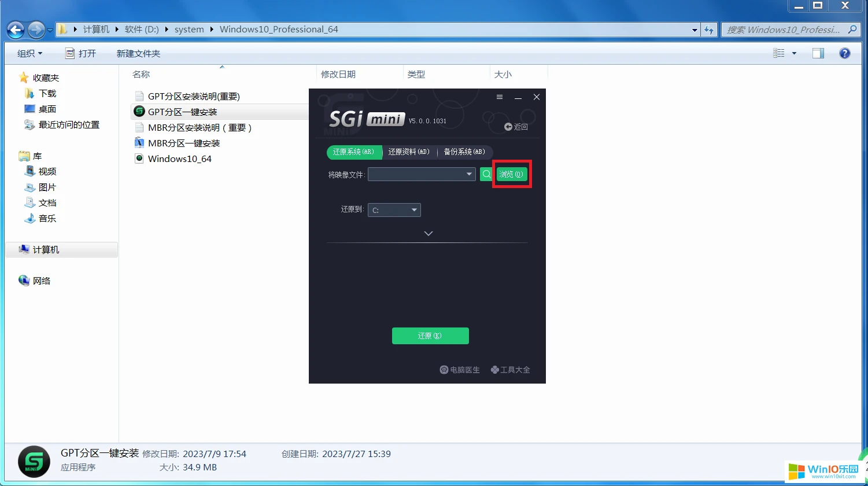
Task: Switch to the 还原系统 tab
Action: click(x=354, y=152)
